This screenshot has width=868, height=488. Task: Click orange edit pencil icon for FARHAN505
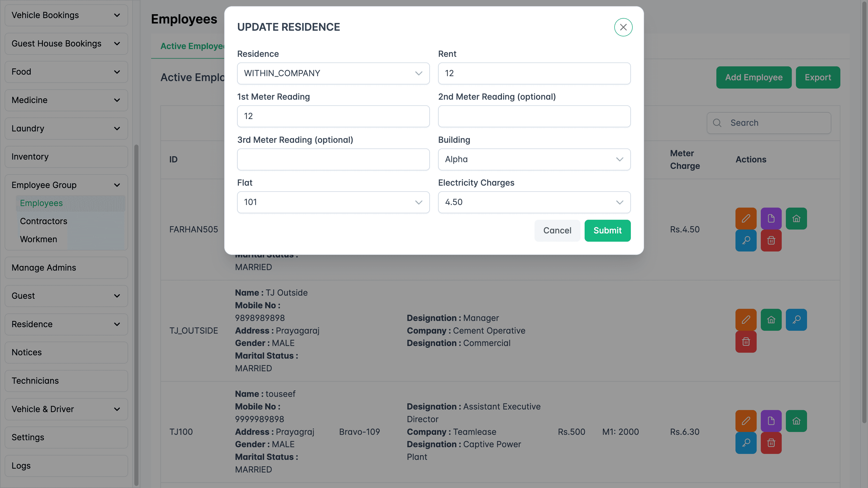coord(746,219)
